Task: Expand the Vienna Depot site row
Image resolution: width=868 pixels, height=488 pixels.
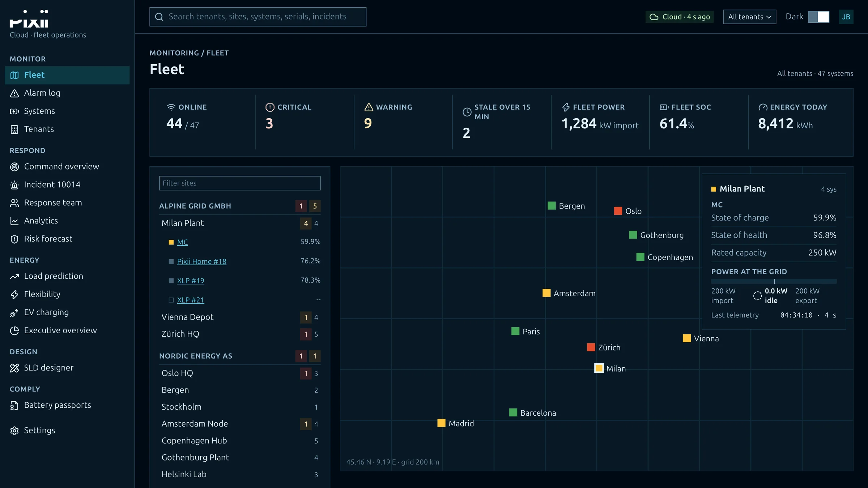Action: [x=240, y=317]
